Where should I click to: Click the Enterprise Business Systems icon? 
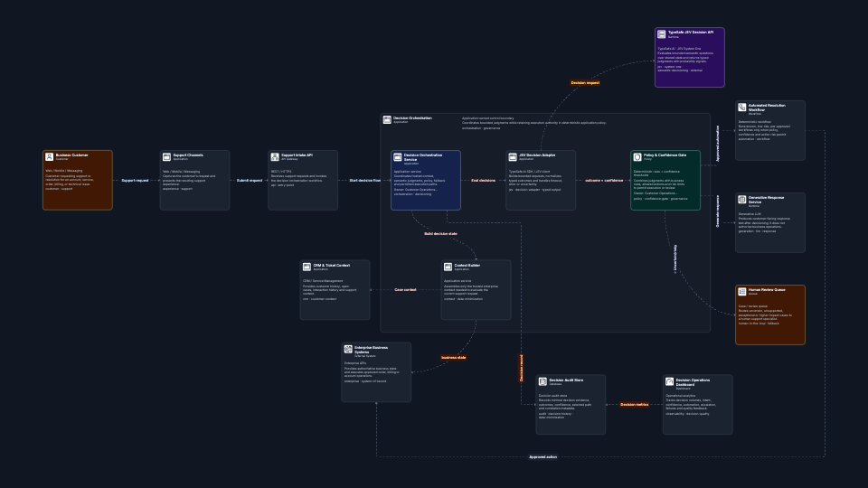point(348,349)
